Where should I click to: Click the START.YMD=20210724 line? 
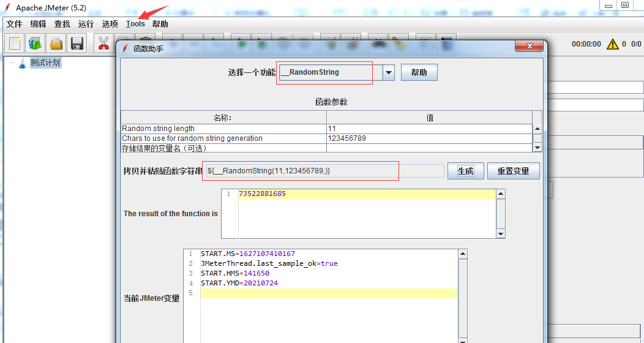(x=239, y=283)
